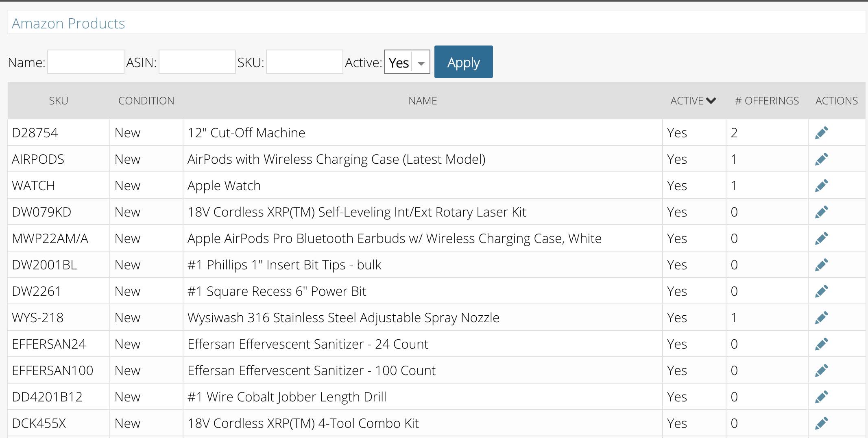Edit DW079KD product with pencil icon
The width and height of the screenshot is (868, 438).
[821, 212]
